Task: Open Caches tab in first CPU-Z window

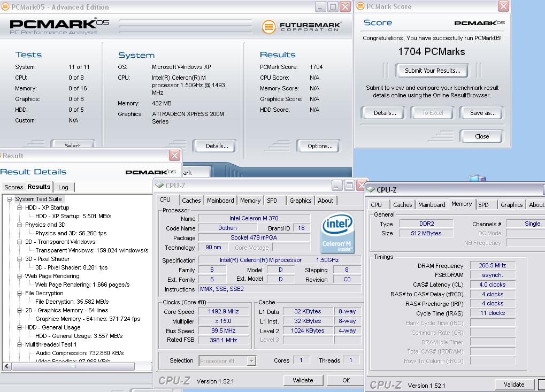Action: [191, 201]
